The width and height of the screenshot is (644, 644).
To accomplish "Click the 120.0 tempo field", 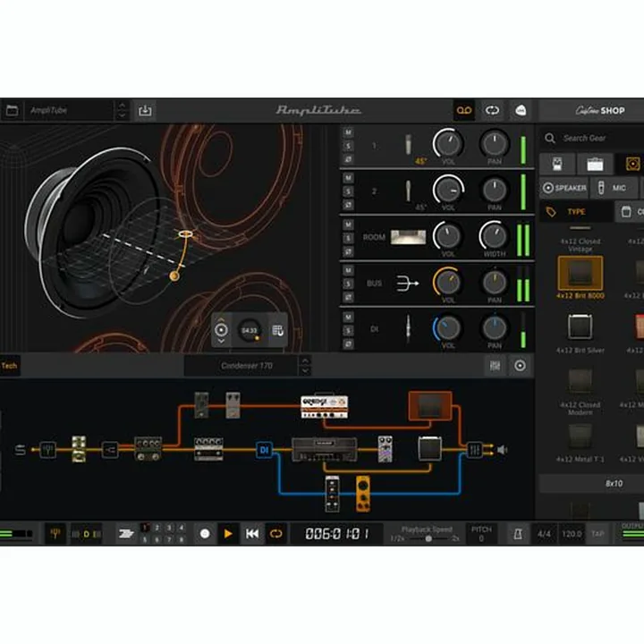I will point(572,533).
